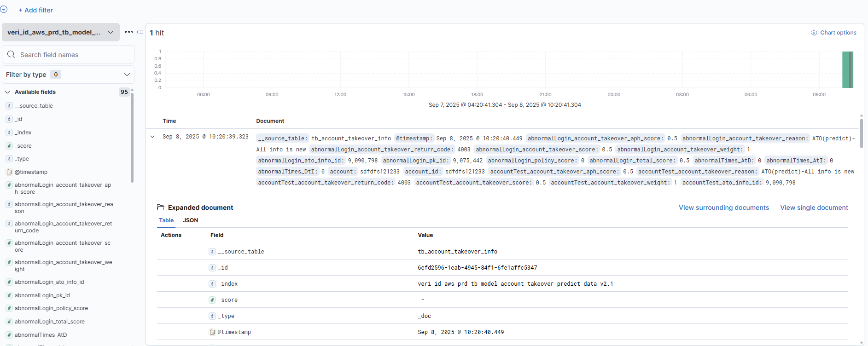The width and height of the screenshot is (868, 346).
Task: Collapse the Available fields section
Action: (x=7, y=92)
